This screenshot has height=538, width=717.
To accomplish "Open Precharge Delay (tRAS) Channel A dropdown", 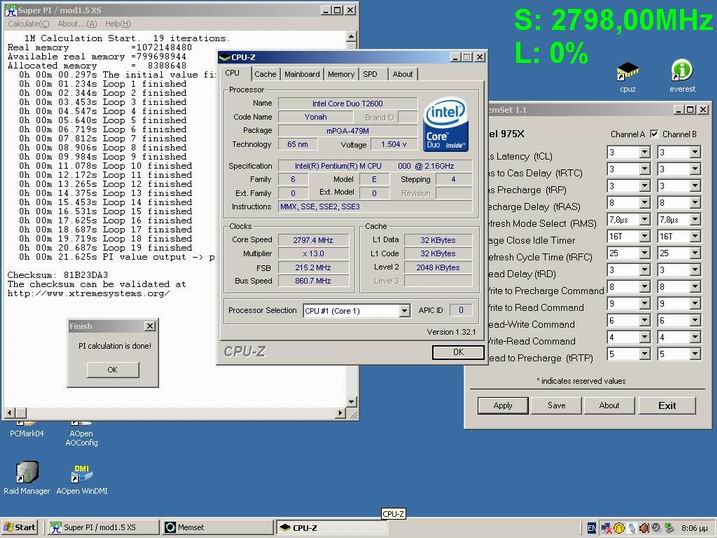I will pyautogui.click(x=644, y=203).
